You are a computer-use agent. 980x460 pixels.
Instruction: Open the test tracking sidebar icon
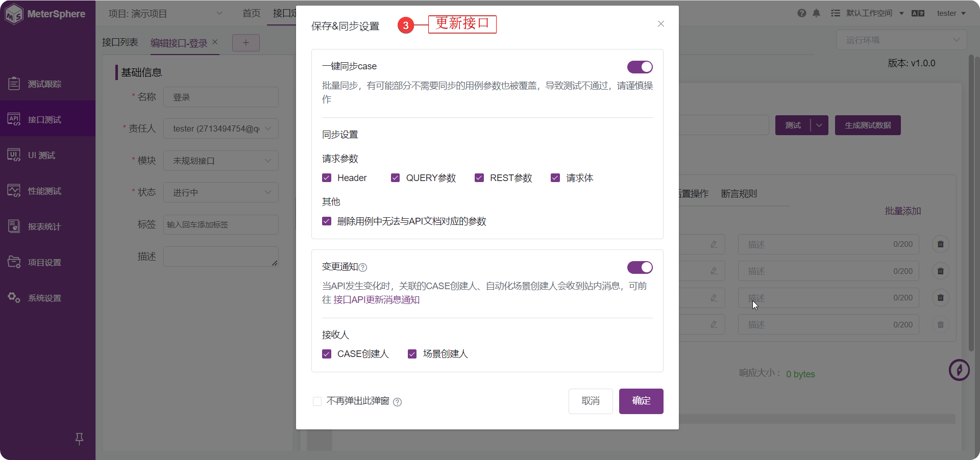[14, 83]
